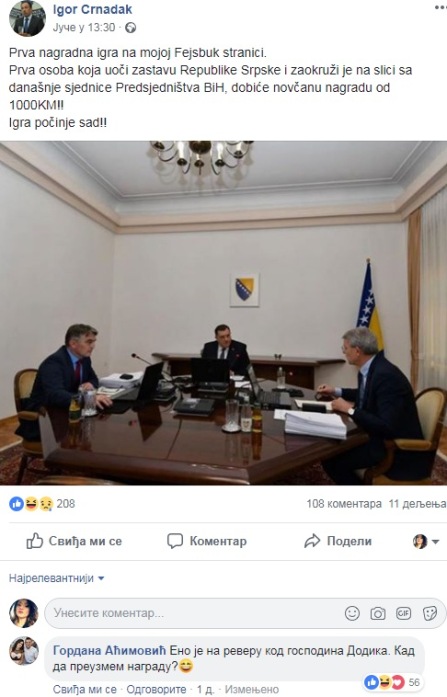Viewport: 447px width, 697px height.
Task: Open the Presidency session photo
Action: coord(224,313)
